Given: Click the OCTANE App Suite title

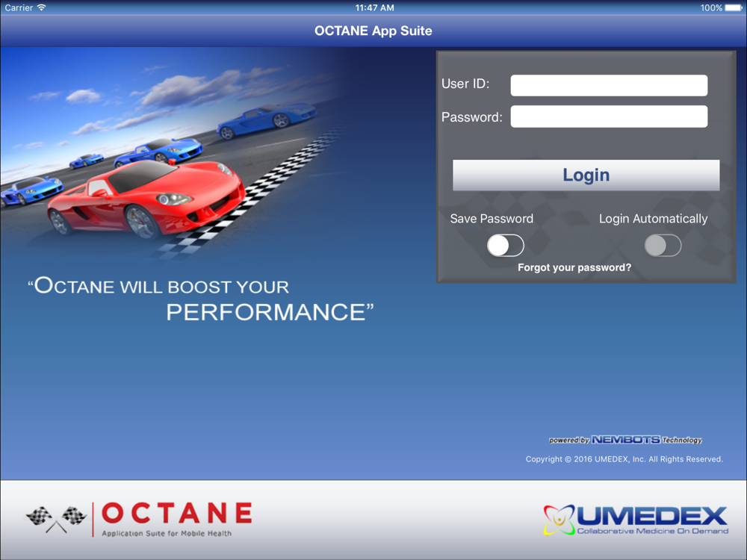Looking at the screenshot, I should pyautogui.click(x=373, y=31).
